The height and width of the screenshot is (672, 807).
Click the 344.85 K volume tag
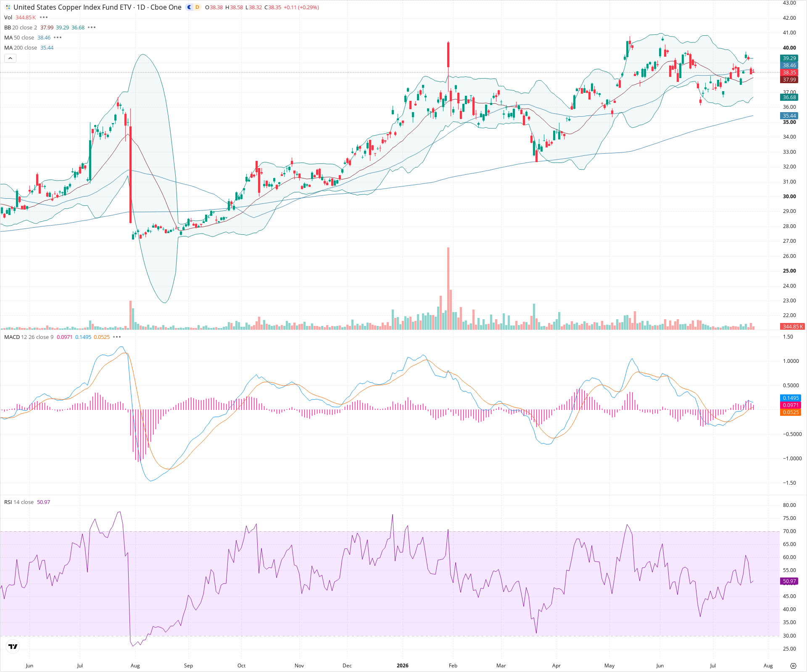793,326
